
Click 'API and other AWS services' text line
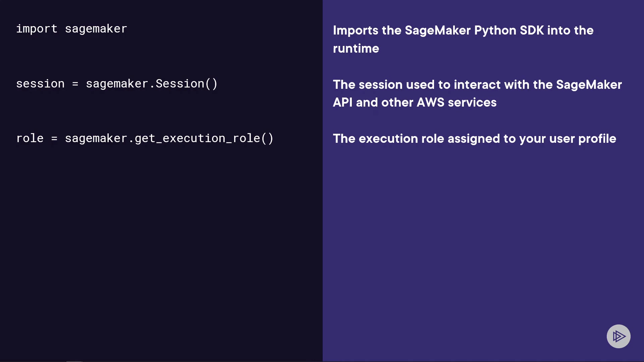point(415,103)
